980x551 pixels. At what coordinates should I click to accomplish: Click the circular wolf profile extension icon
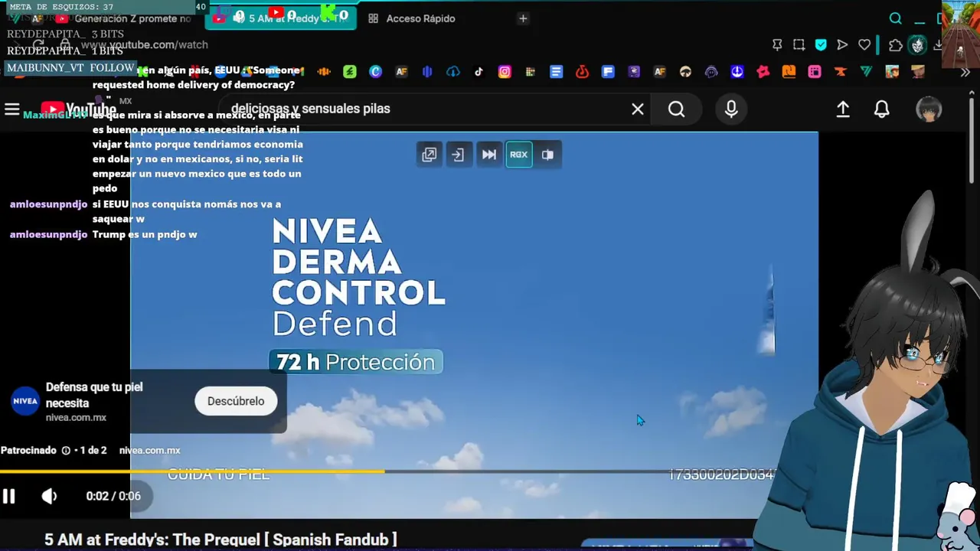pos(917,45)
